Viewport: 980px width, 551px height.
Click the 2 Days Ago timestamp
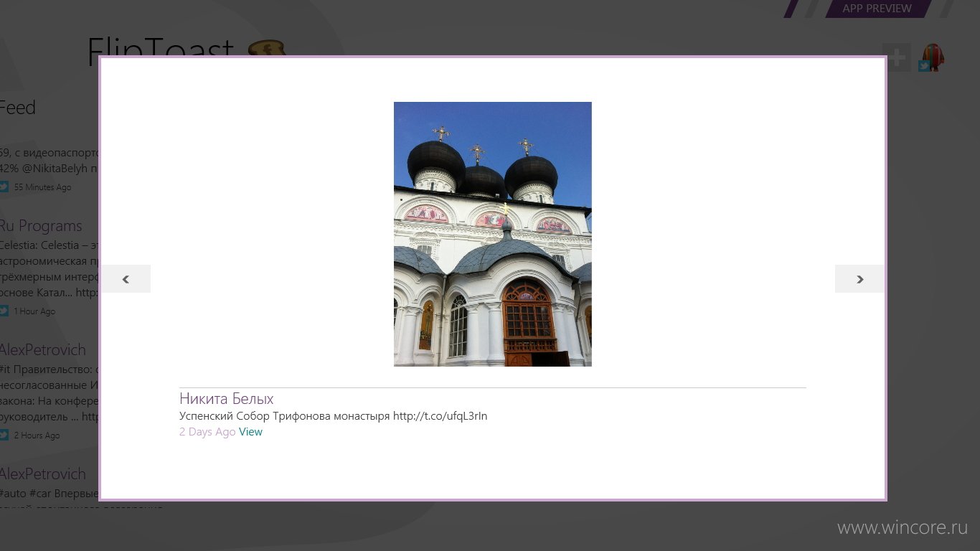pos(207,432)
